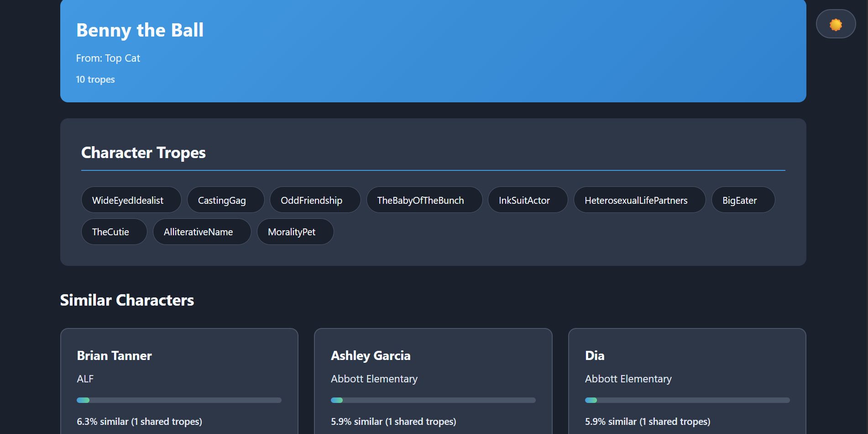Click Brian Tanner's similarity progress bar
868x434 pixels.
(179, 400)
